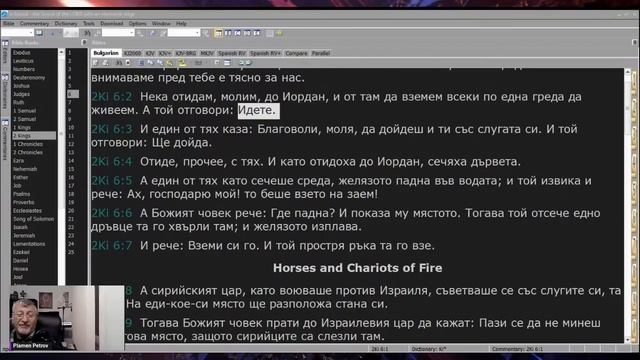Pin the Bible Books panel
The width and height of the screenshot is (640, 360).
[84, 42]
